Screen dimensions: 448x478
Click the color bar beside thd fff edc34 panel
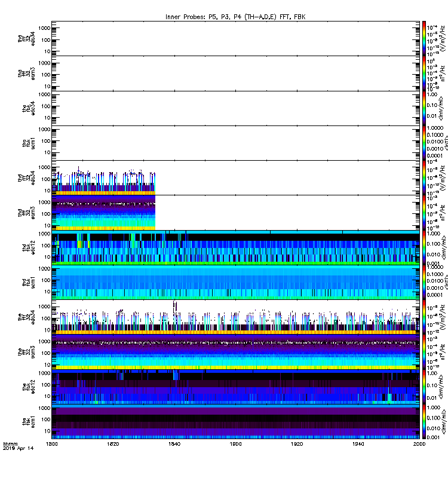coord(424,177)
